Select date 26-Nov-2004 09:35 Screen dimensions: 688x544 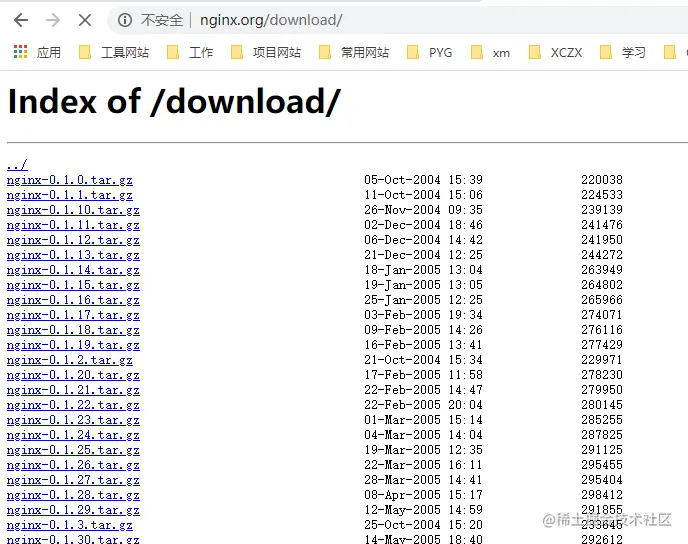click(423, 209)
